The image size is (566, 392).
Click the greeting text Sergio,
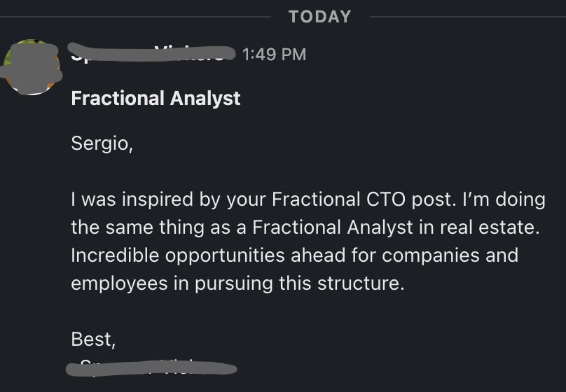point(102,143)
